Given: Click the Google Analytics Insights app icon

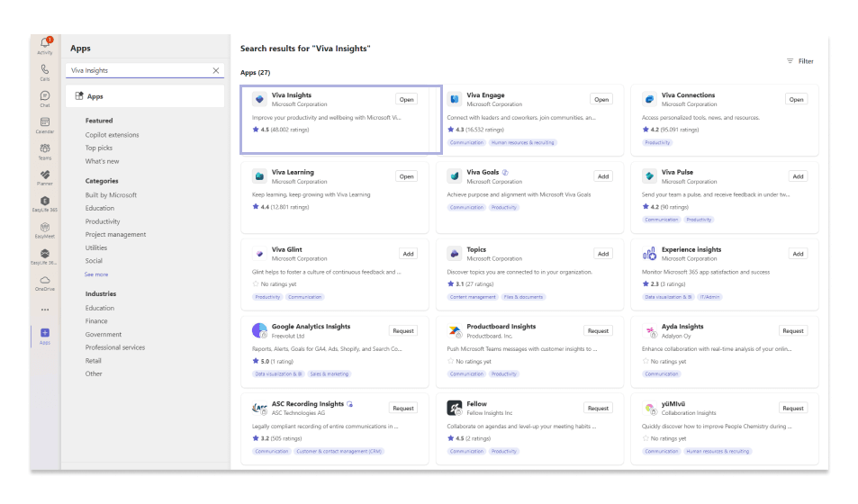Looking at the screenshot, I should coord(259,330).
